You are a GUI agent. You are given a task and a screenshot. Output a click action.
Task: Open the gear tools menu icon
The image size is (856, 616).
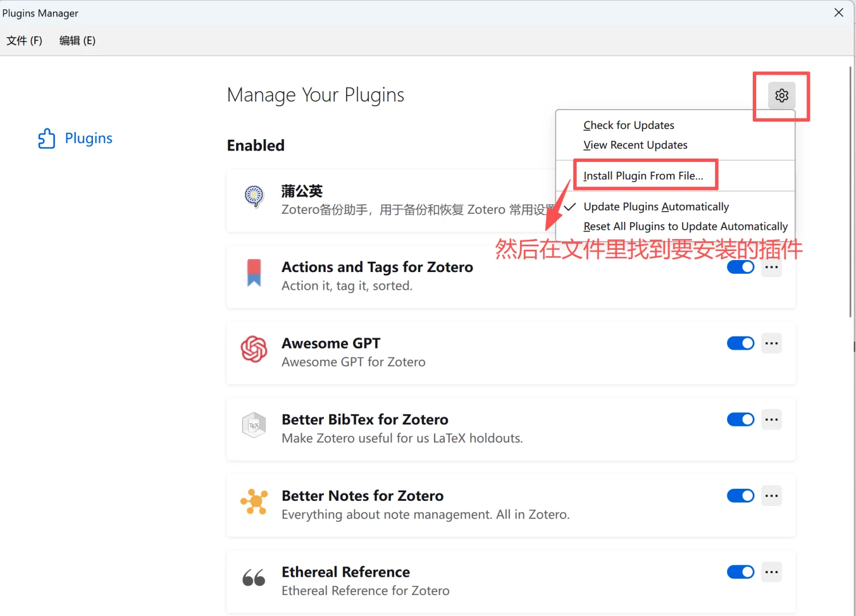pos(781,95)
